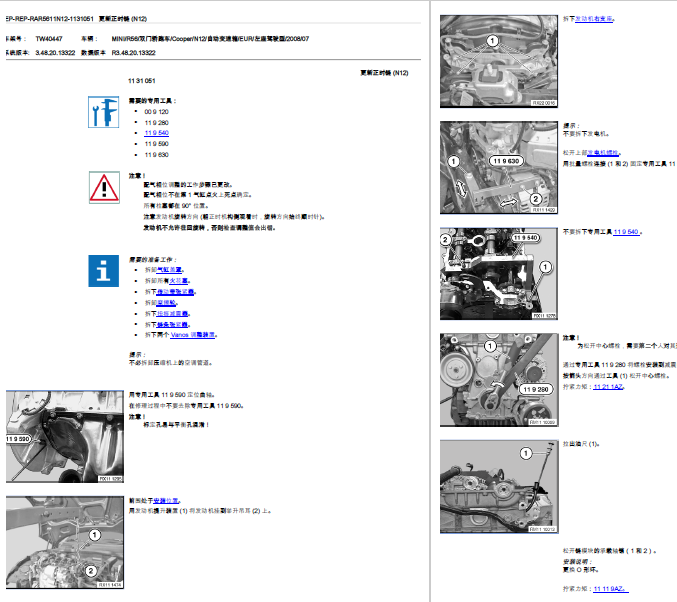Click the image showing tool 11 9 540

499,274
